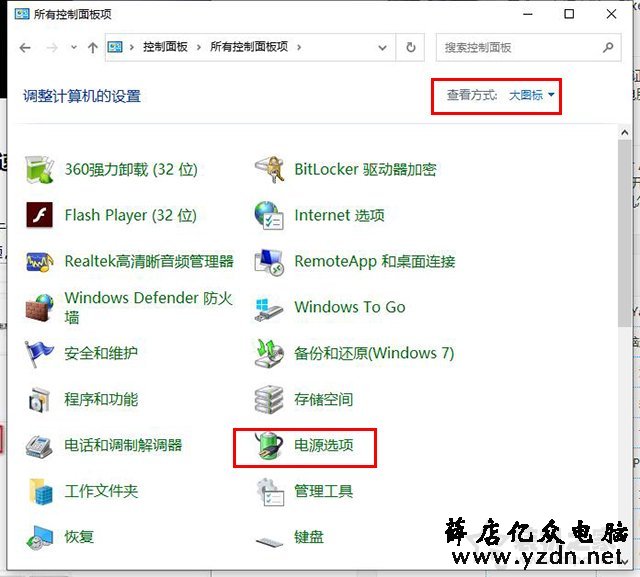Open the 备份和还原(Windows 7) link
640x577 pixels.
(374, 353)
